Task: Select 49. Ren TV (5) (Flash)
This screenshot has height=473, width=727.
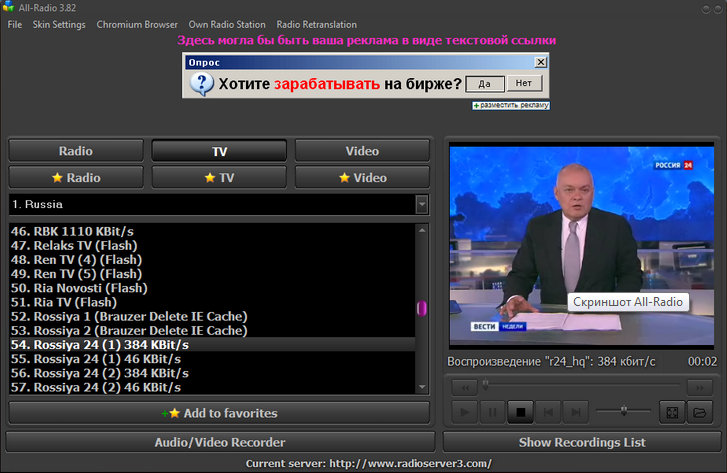Action: coord(212,274)
